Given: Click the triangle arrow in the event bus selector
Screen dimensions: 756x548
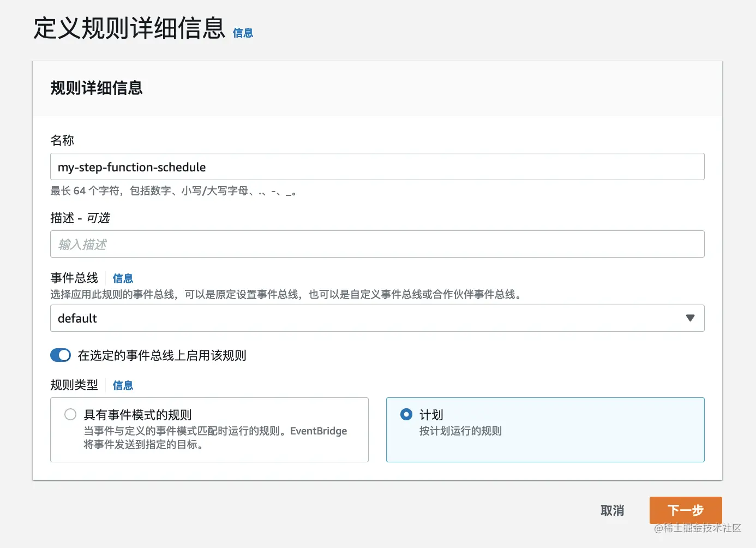Looking at the screenshot, I should point(690,318).
